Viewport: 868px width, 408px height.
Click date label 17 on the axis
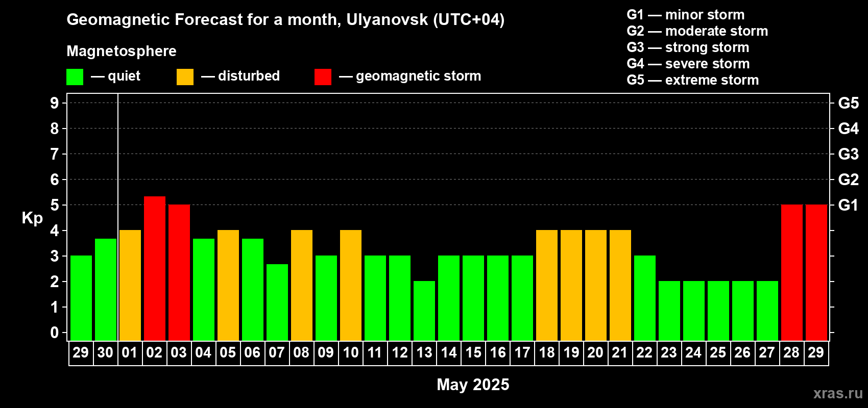point(522,352)
